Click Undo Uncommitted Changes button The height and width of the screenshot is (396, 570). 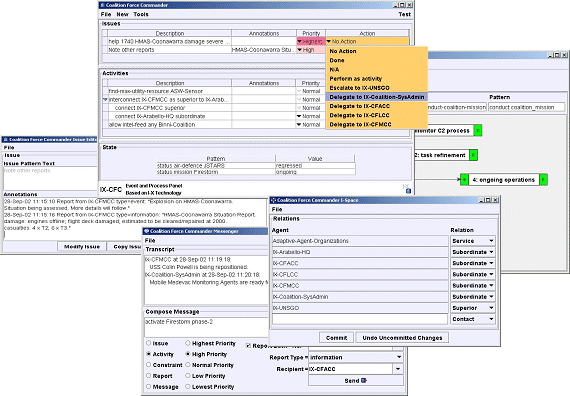pyautogui.click(x=402, y=338)
